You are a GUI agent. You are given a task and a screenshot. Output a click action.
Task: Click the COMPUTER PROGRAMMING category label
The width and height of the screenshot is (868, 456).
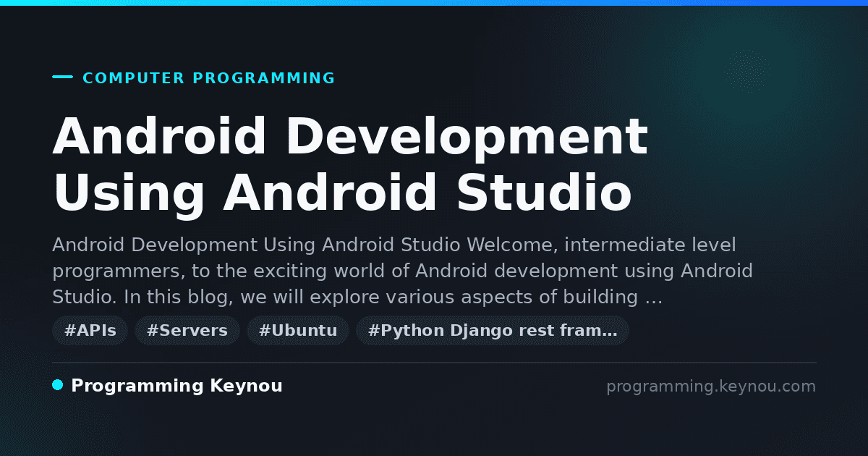[208, 78]
